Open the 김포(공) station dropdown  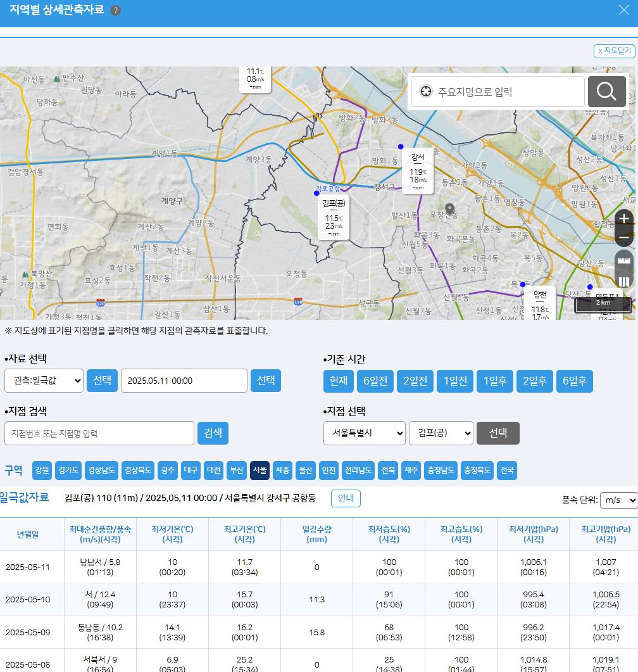click(x=441, y=433)
